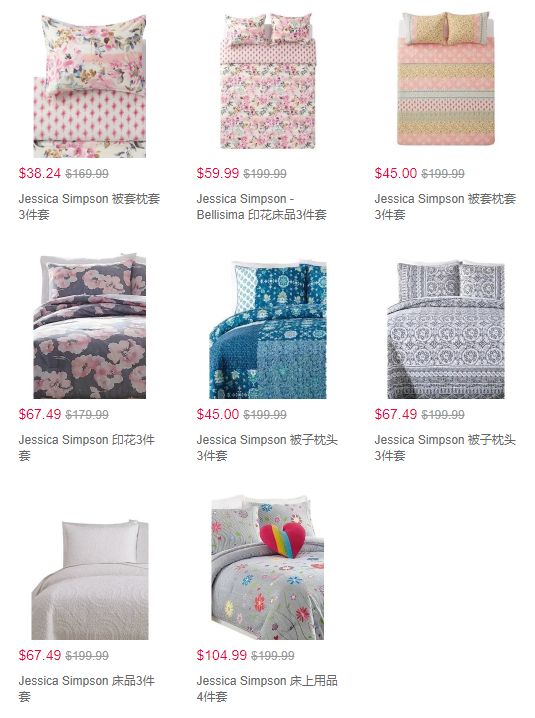The image size is (535, 718).
Task: Open the plain white quilt set image
Action: coord(90,579)
